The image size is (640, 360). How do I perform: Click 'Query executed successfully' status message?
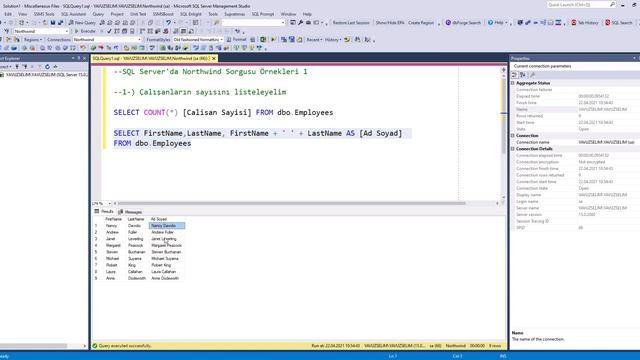pos(124,346)
